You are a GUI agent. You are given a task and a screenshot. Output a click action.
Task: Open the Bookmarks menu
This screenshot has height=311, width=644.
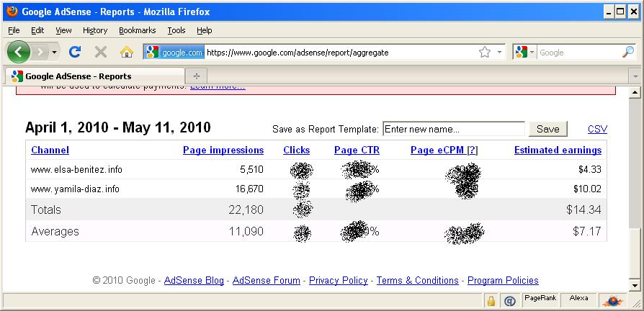click(137, 30)
